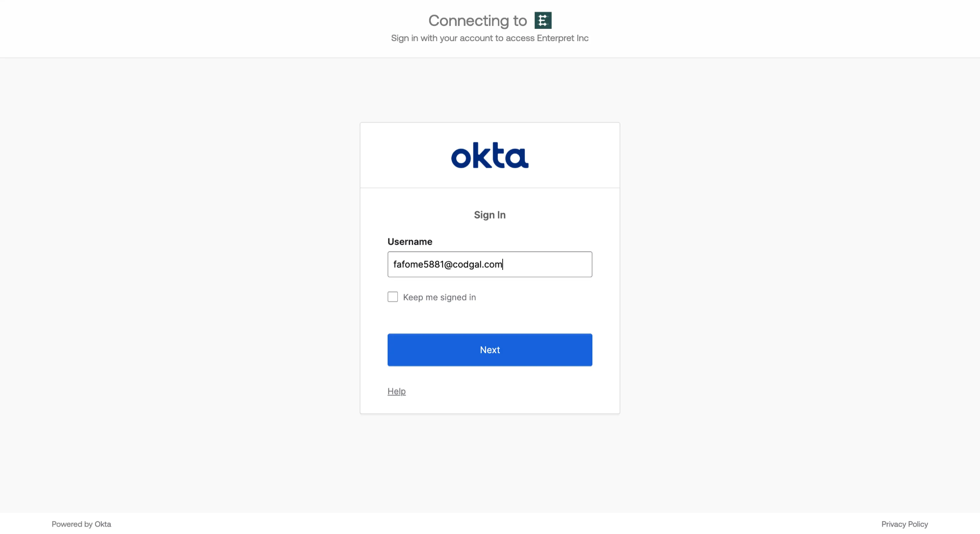Click the Username field label
Image resolution: width=980 pixels, height=534 pixels.
[410, 242]
